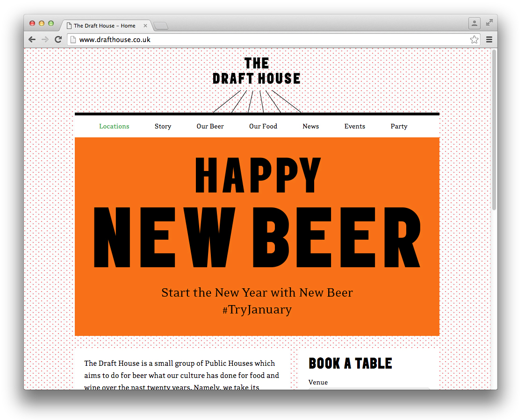Open a new browser tab
The height and width of the screenshot is (420, 525).
click(161, 26)
